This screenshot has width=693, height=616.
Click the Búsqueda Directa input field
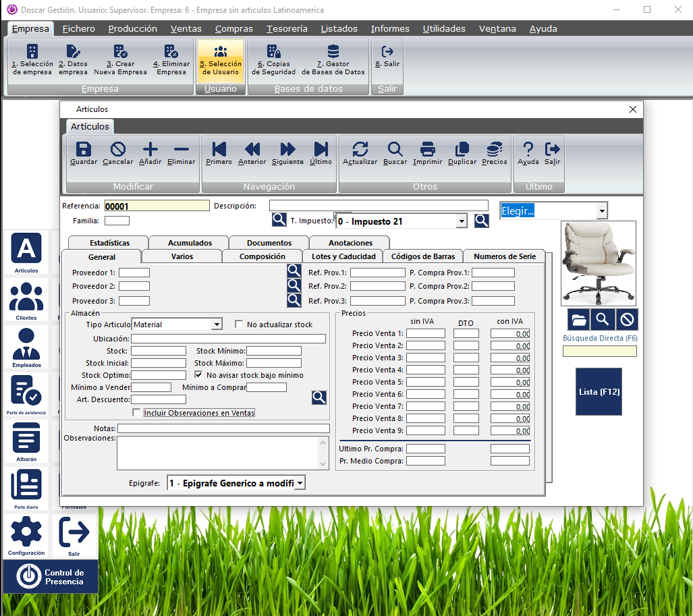(x=599, y=351)
